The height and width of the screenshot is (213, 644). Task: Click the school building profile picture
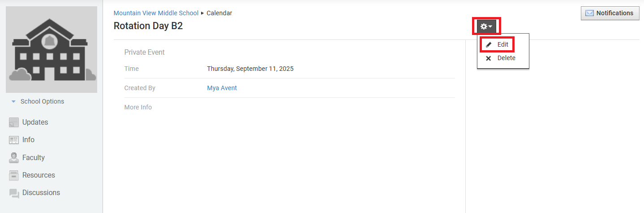point(52,49)
